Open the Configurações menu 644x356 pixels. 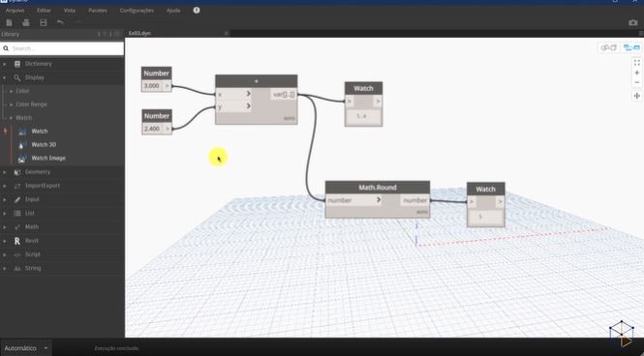(137, 11)
